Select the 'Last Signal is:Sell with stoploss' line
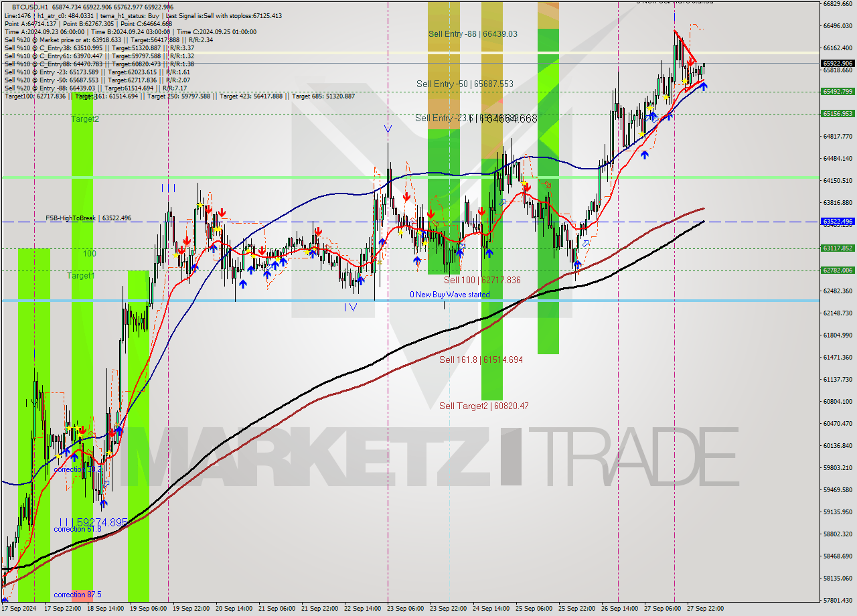This screenshot has height=616, width=857. pyautogui.click(x=223, y=15)
